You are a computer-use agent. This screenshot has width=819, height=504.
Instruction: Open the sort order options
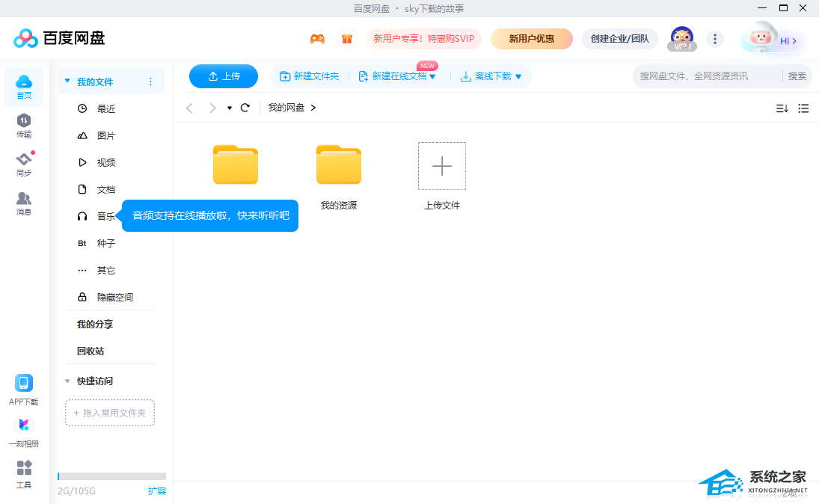click(782, 108)
